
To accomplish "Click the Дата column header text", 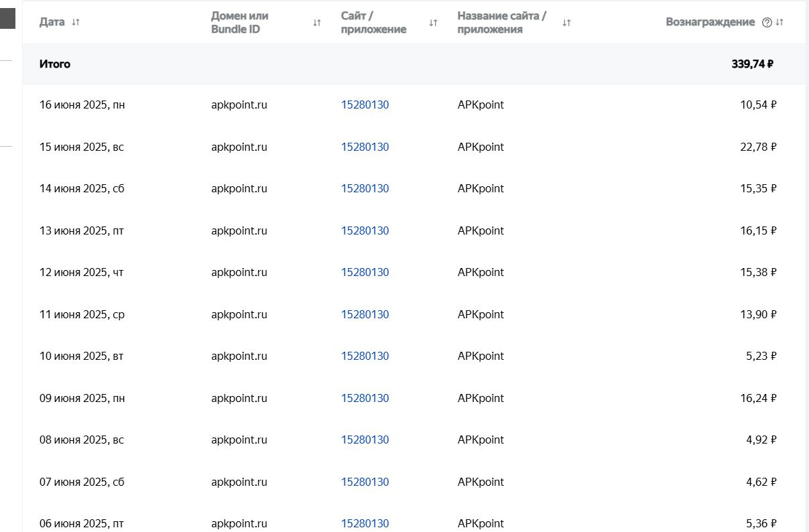I will tap(52, 22).
